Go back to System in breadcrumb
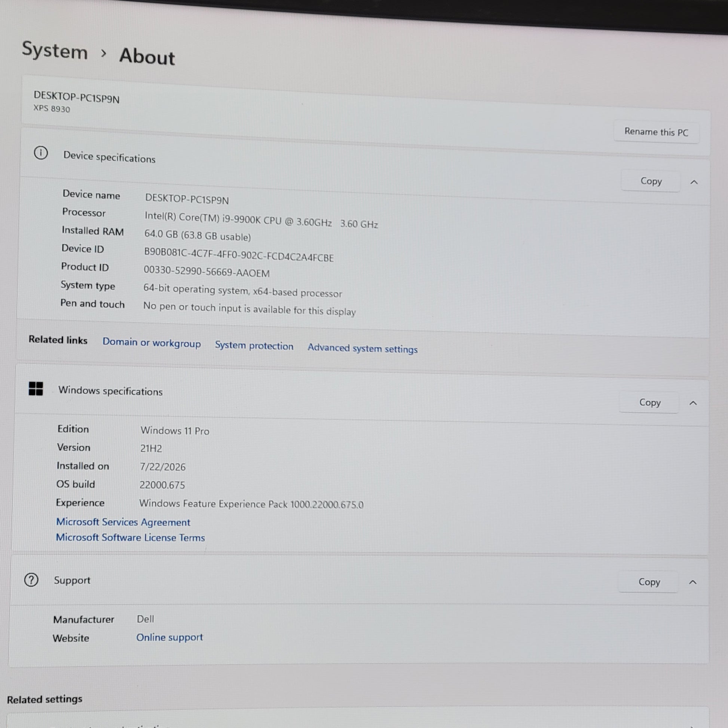Viewport: 728px width, 728px height. coord(55,51)
